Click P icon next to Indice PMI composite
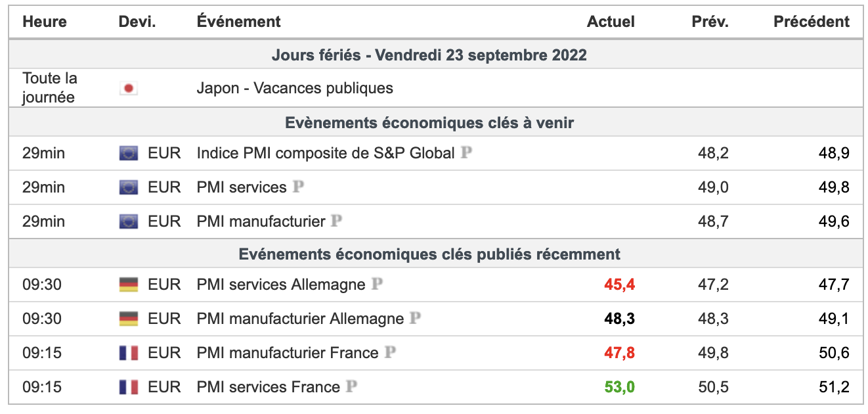The image size is (868, 414). [466, 153]
